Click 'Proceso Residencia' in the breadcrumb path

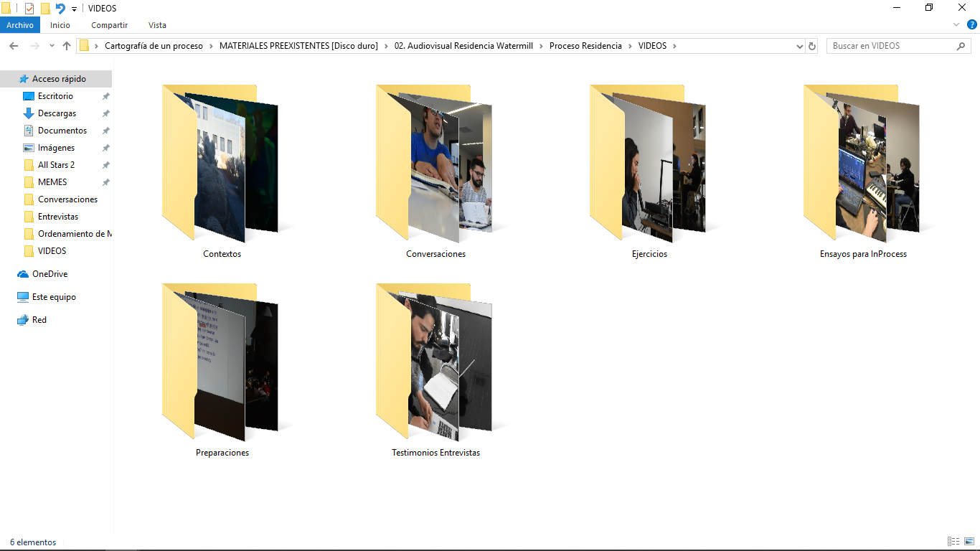click(x=585, y=46)
